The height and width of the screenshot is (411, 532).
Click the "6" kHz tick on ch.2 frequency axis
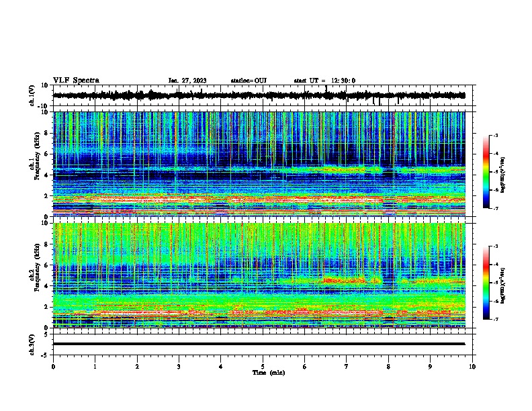(46, 265)
